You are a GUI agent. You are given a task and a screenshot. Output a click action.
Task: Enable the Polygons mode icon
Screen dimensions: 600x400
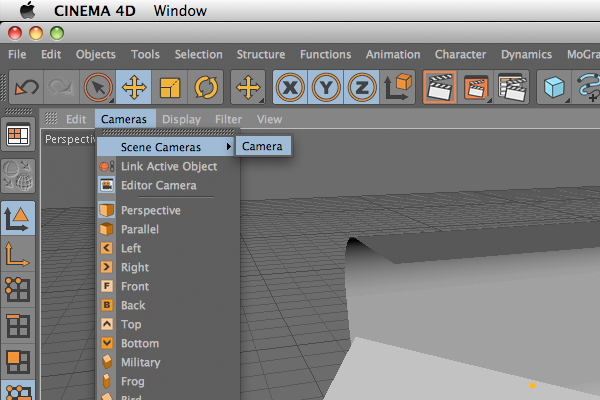point(18,362)
